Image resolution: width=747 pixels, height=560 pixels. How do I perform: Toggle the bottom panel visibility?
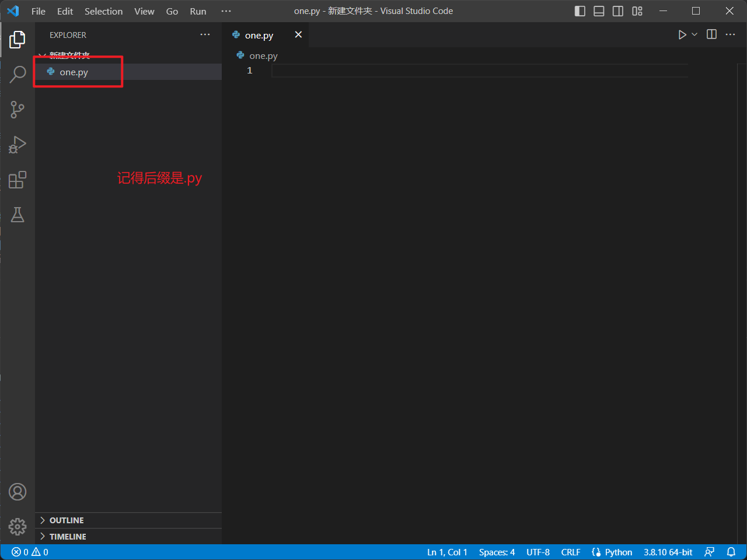[599, 11]
